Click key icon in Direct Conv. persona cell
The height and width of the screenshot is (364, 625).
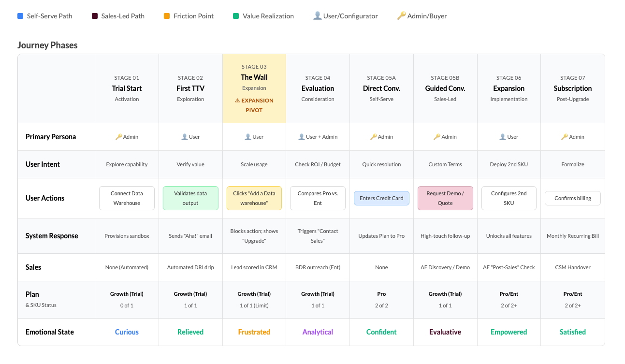click(373, 137)
